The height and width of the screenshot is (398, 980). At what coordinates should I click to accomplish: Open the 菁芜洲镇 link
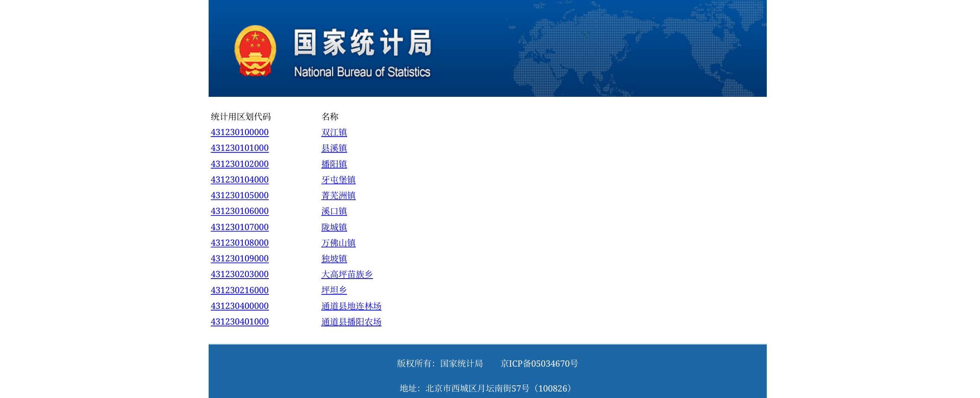point(338,196)
